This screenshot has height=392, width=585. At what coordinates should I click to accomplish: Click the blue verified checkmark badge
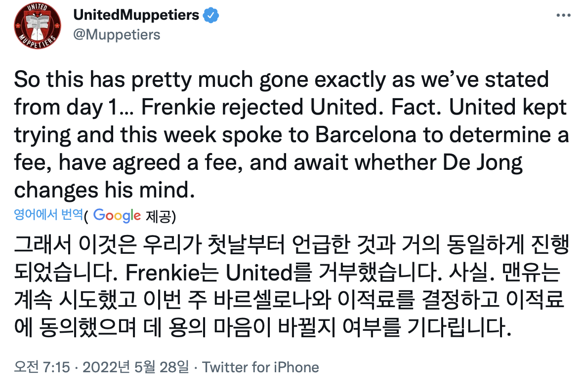pos(211,15)
